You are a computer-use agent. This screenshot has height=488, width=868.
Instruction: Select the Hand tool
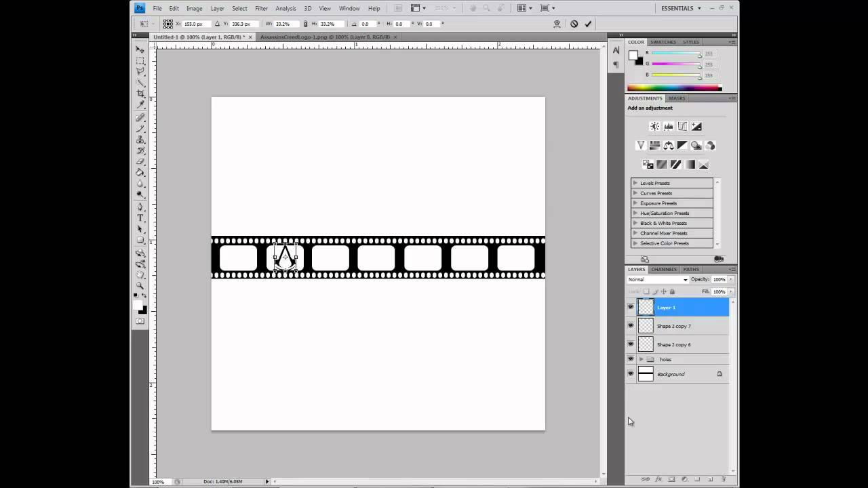[140, 274]
